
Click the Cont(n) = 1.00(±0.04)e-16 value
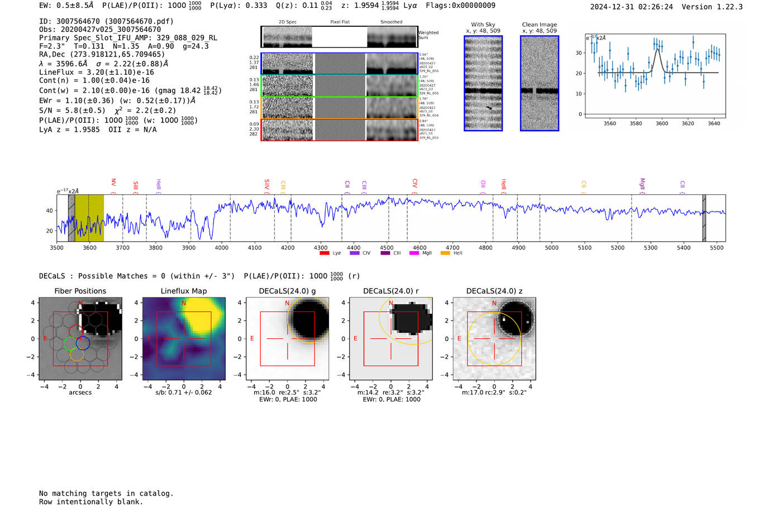(x=94, y=81)
